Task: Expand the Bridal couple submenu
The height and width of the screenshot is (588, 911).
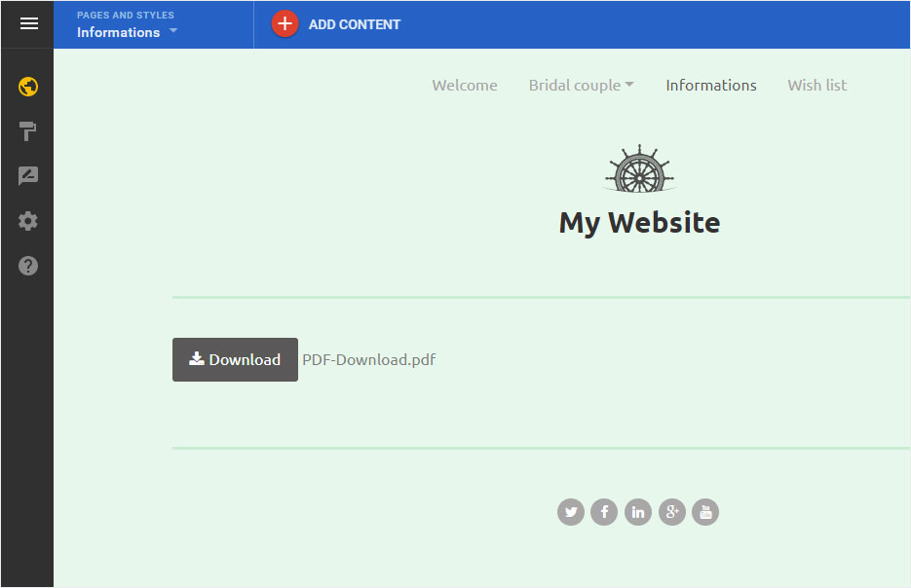Action: [581, 86]
